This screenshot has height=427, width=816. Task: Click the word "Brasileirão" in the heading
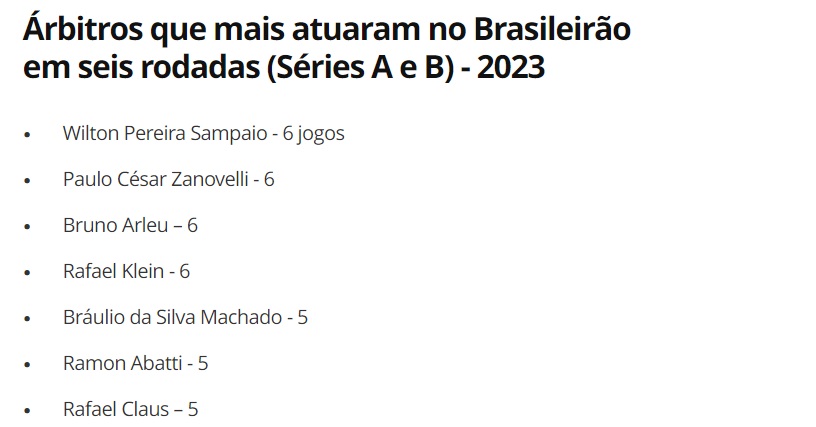tap(552, 28)
